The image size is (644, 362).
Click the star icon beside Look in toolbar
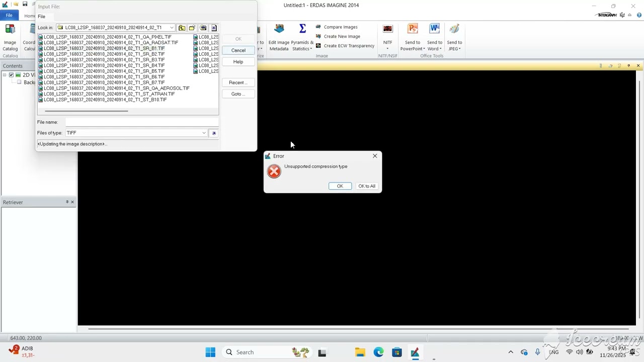214,28
